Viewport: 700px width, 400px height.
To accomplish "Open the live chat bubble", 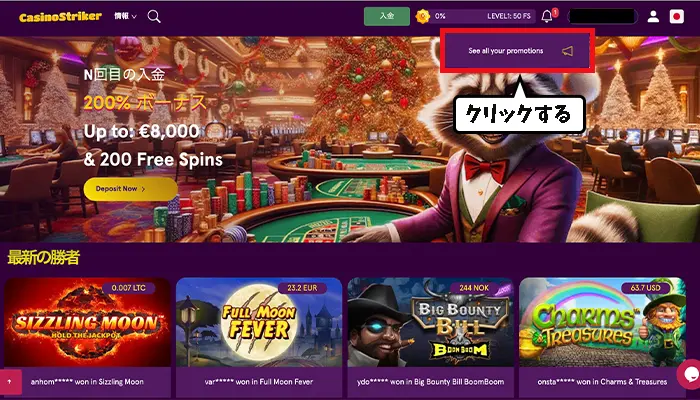I will tap(689, 374).
